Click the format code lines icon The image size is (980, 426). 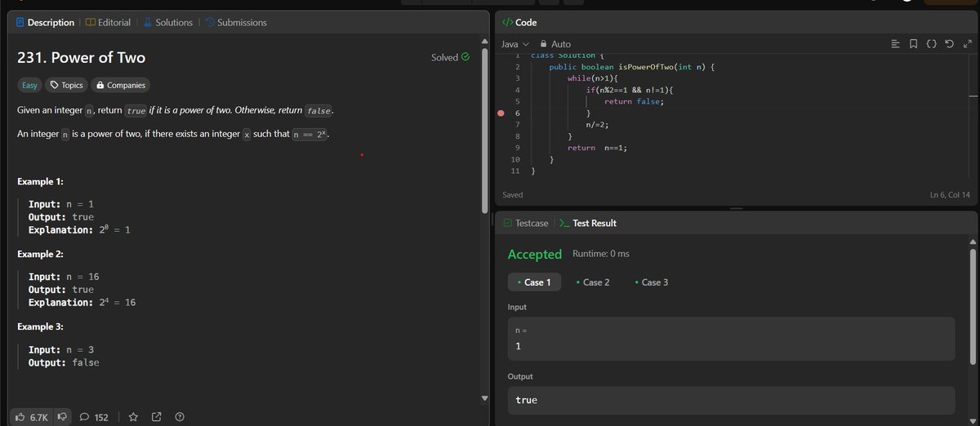coord(895,43)
